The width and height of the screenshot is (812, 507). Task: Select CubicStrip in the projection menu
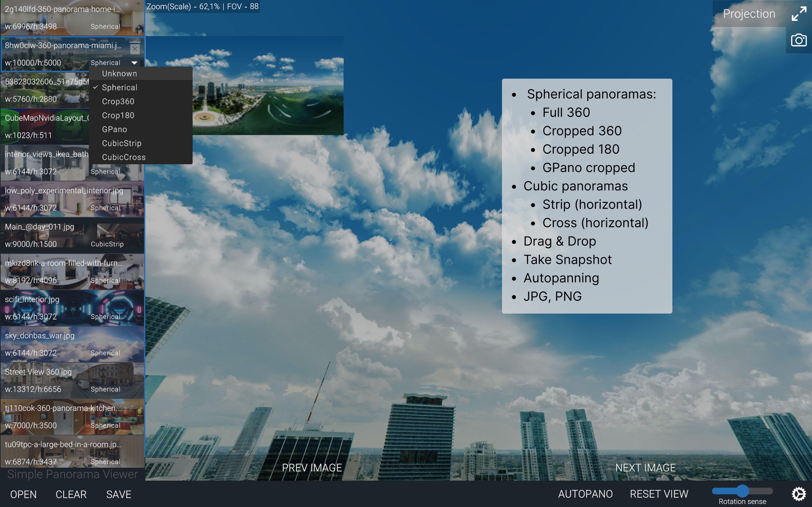point(141,143)
